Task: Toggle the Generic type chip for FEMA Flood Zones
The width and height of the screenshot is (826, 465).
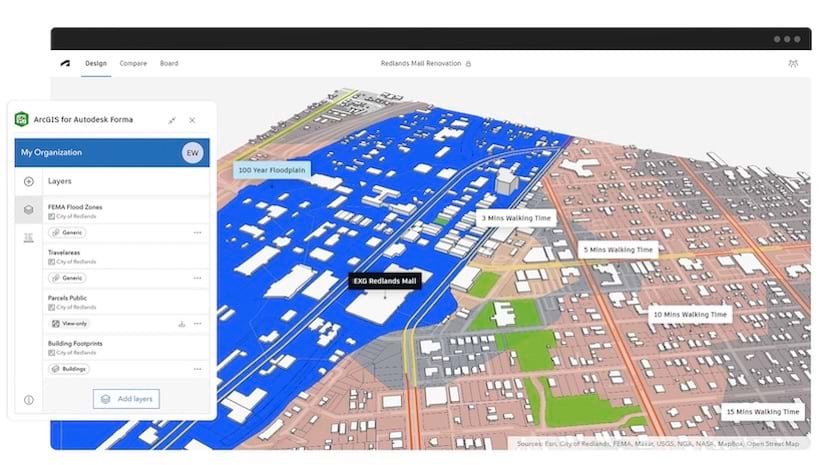Action: [67, 233]
